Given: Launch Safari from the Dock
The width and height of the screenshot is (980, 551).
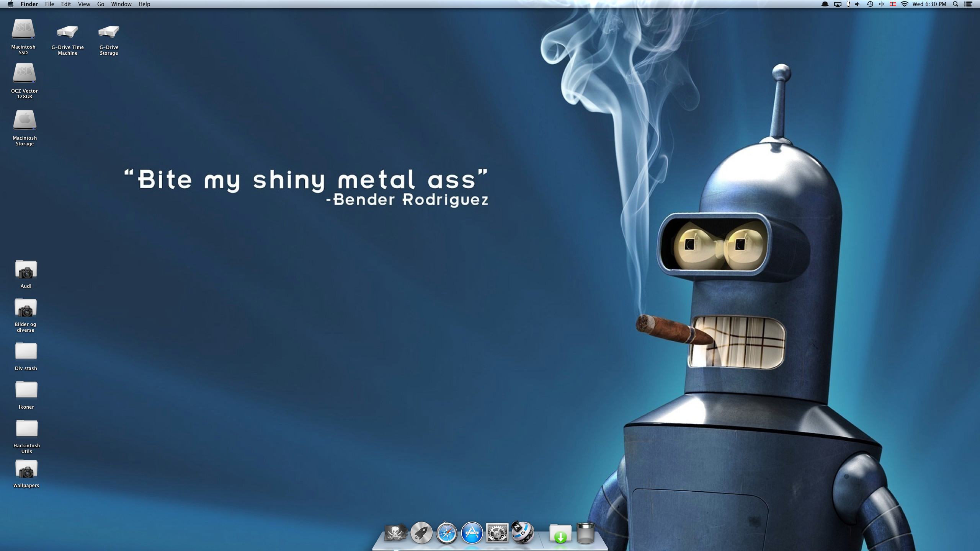Looking at the screenshot, I should click(447, 533).
